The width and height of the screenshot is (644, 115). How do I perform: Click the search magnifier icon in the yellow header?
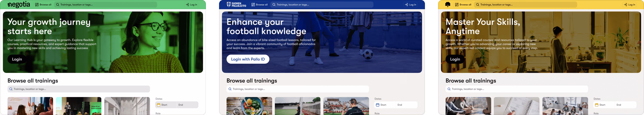pyautogui.click(x=478, y=5)
